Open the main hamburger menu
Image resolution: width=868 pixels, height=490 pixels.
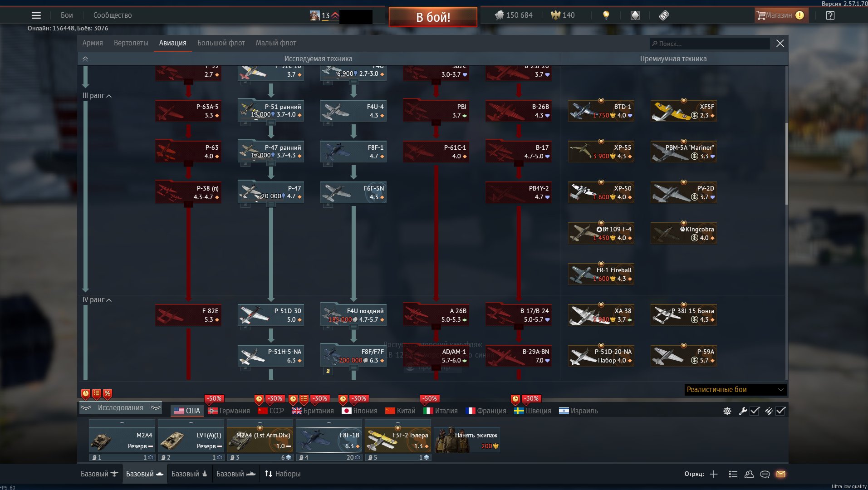point(36,15)
